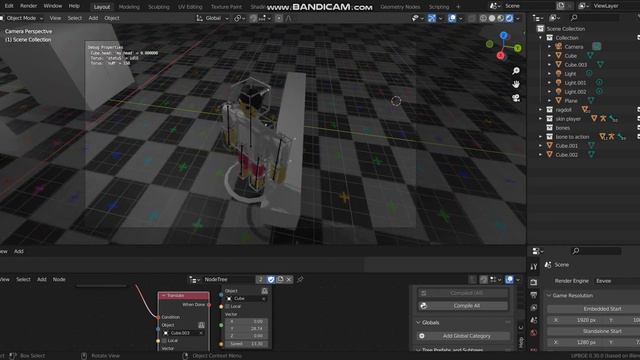The width and height of the screenshot is (640, 360).
Task: Click the Standalone Start button
Action: click(594, 331)
